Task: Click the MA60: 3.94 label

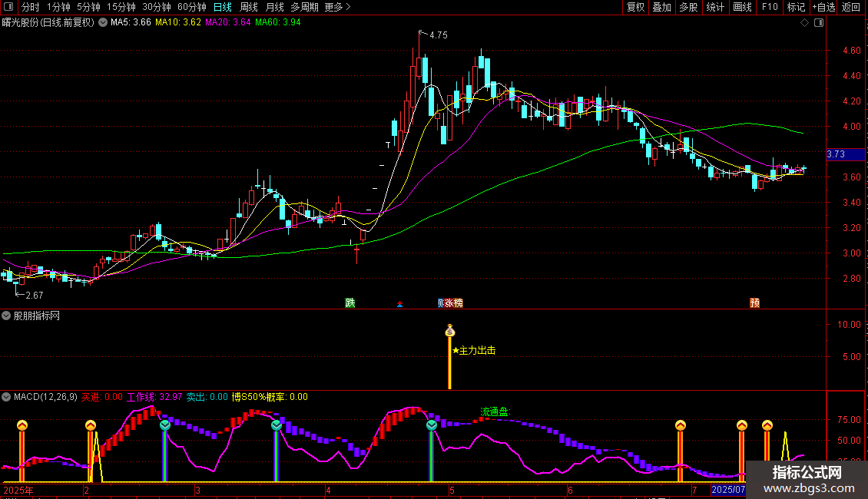Action: [x=278, y=23]
